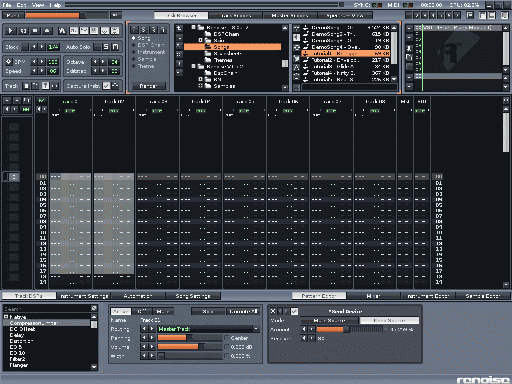512x384 pixels.
Task: Open the Song Settings tab
Action: point(193,296)
